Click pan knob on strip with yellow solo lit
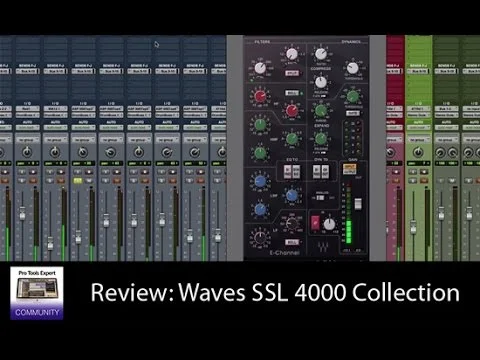This screenshot has height=360, width=480. (x=83, y=153)
